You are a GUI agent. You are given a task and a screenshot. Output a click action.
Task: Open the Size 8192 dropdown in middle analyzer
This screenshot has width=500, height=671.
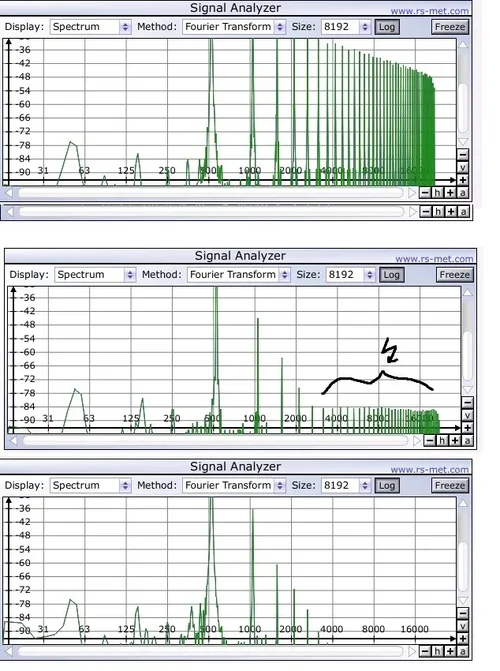(351, 275)
